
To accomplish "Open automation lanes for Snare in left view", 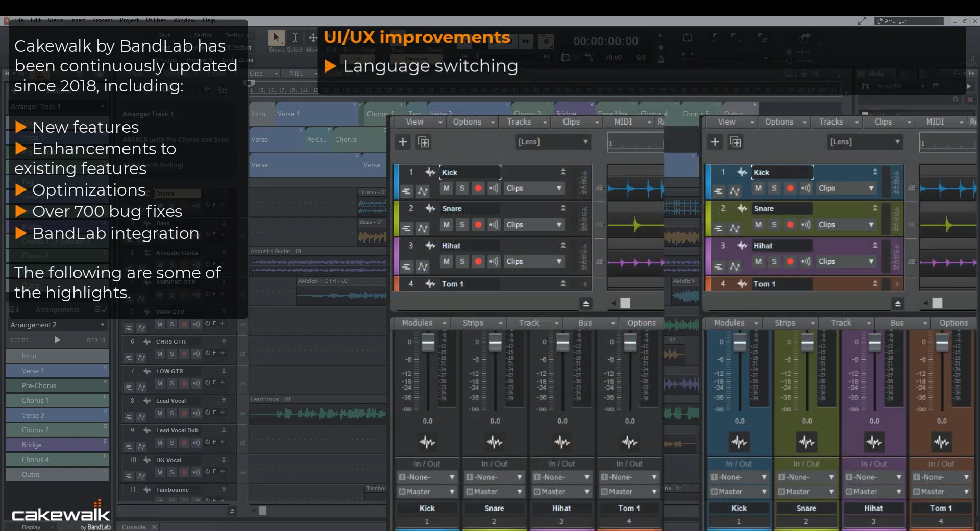I will 423,228.
